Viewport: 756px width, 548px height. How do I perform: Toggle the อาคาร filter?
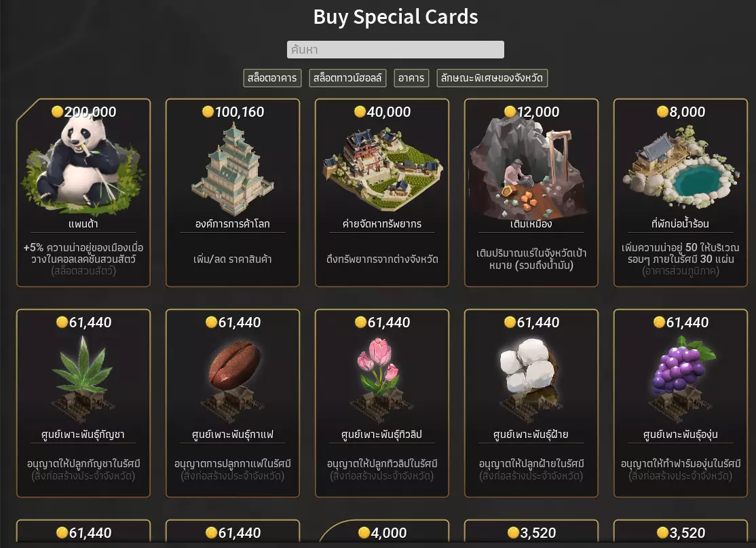(x=411, y=78)
